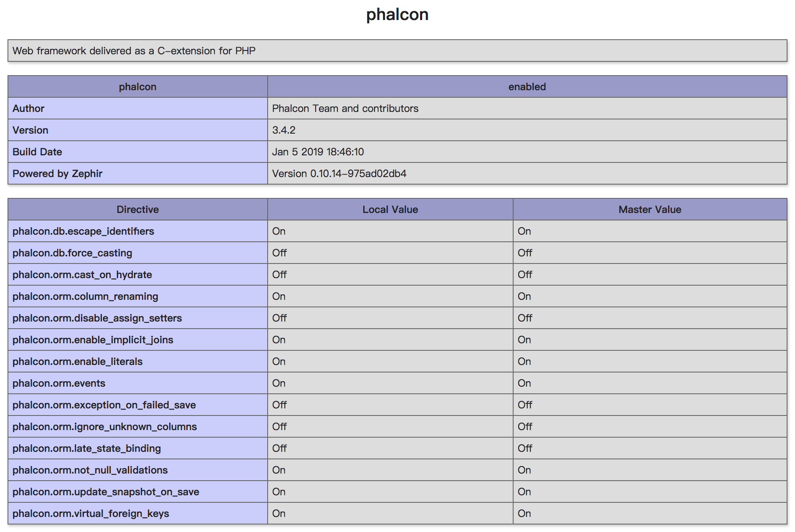
Task: Click Local Value of phalcon.db.escape_identifiers
Action: pos(279,231)
